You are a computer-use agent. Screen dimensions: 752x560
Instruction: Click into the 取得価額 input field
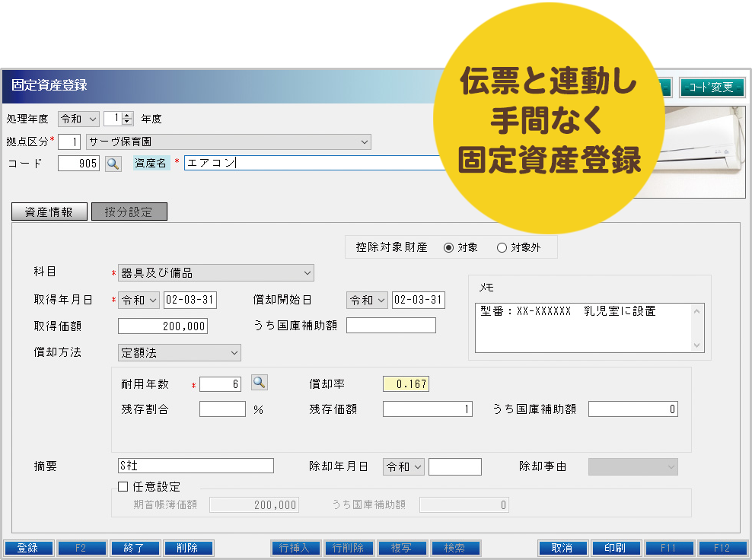pyautogui.click(x=163, y=326)
